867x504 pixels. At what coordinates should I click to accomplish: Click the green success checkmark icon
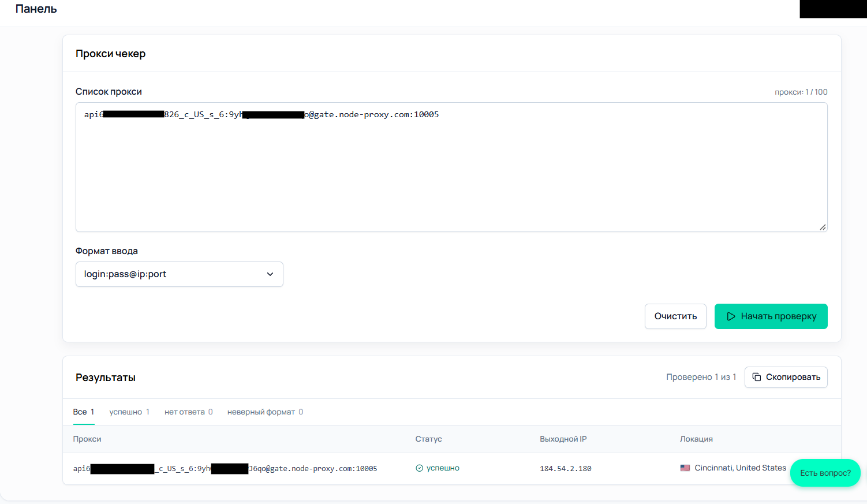click(x=420, y=468)
